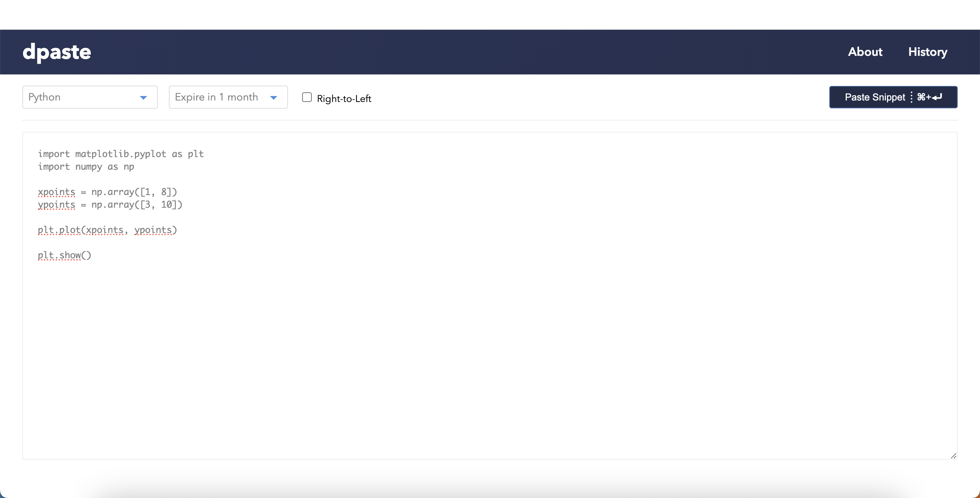Click the expiration dropdown chevron arrow
This screenshot has height=498, width=980.
coord(273,98)
